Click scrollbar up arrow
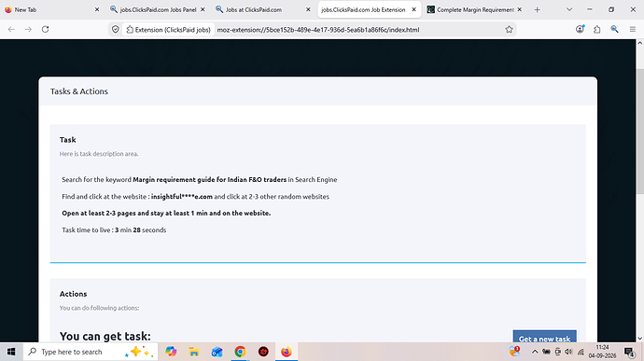 (x=640, y=43)
